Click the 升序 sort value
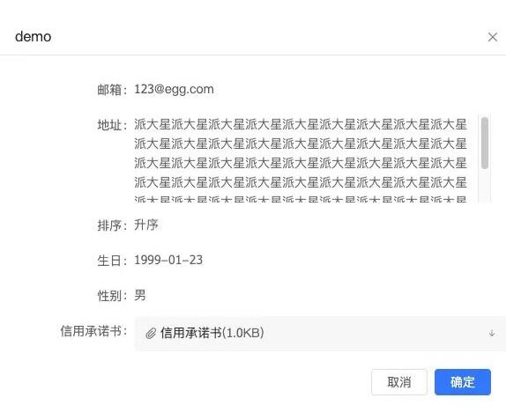The image size is (506, 420). (x=146, y=225)
